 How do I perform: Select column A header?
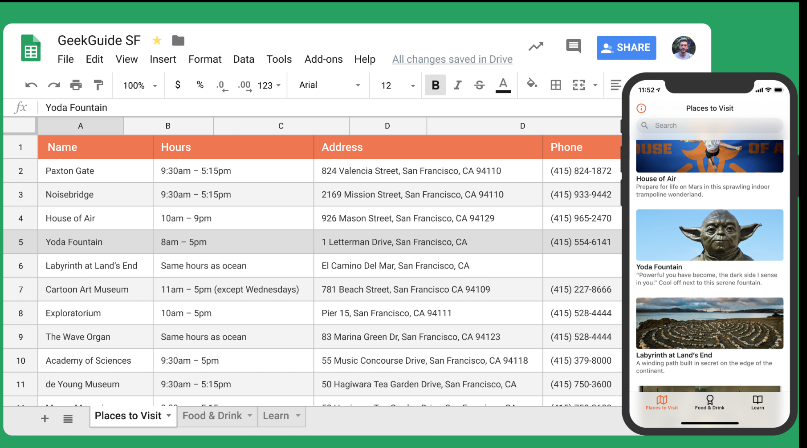[x=80, y=126]
